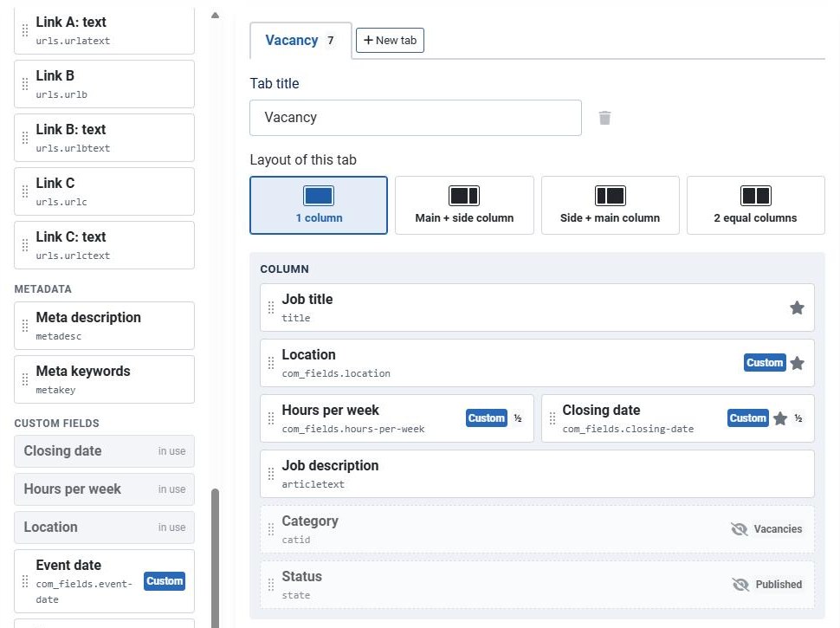Toggle the star on Location field
Viewport: 840px width, 628px height.
tap(798, 363)
